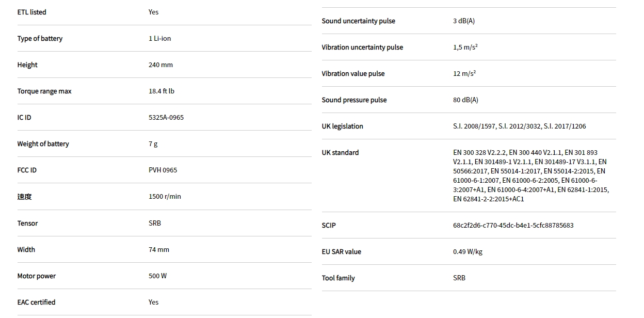Click the Height value 240 mm
644x318 pixels.
click(x=160, y=65)
